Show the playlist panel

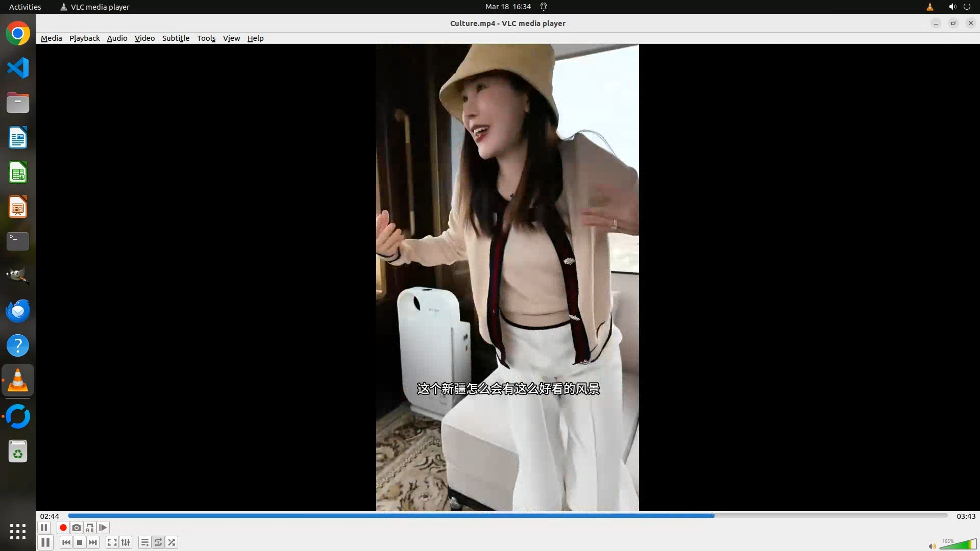[145, 542]
